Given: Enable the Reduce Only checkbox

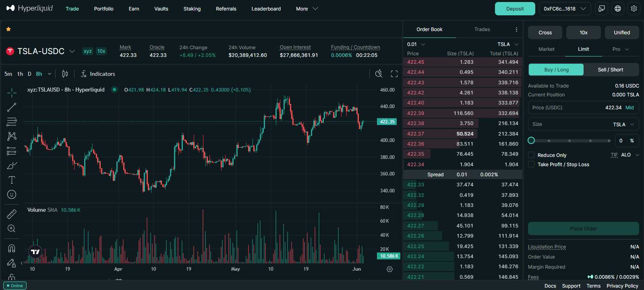Looking at the screenshot, I should pyautogui.click(x=531, y=155).
